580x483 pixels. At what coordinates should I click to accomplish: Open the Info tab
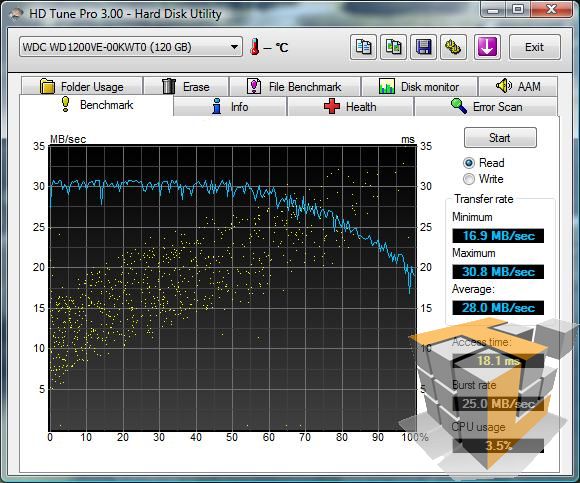[230, 107]
